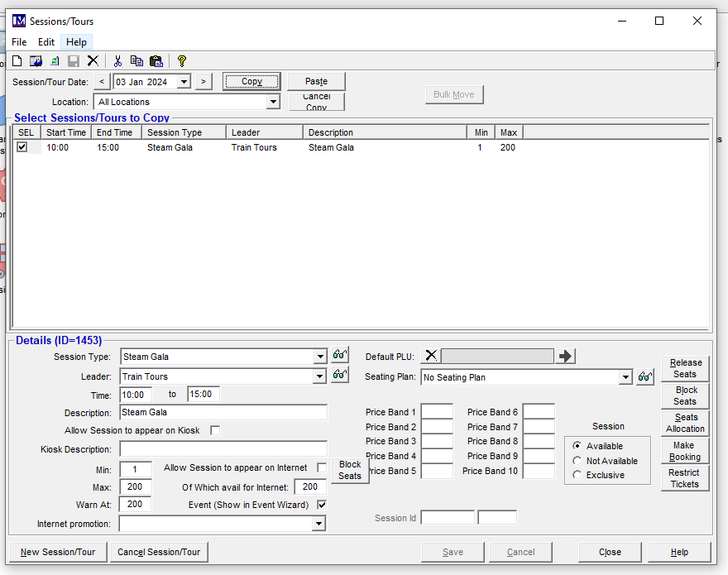This screenshot has width=728, height=575.
Task: Open the File menu
Action: tap(19, 42)
